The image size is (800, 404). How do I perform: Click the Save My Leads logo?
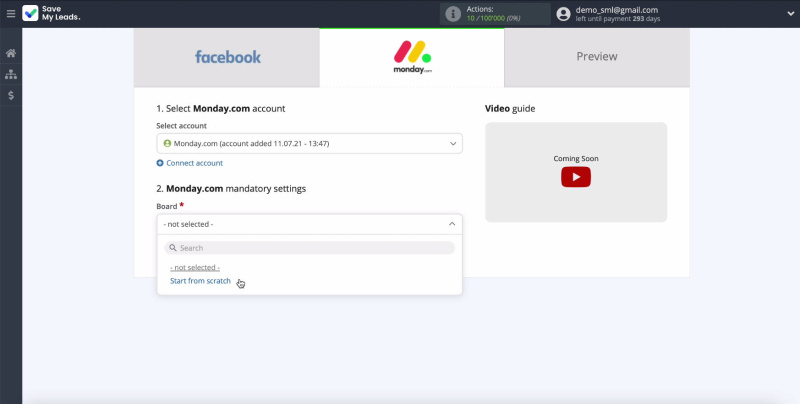click(52, 13)
